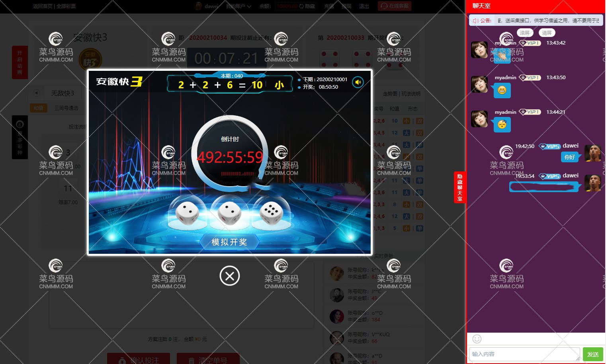
Task: Hide chat room via 隐藏聊天室 tab
Action: (x=460, y=187)
